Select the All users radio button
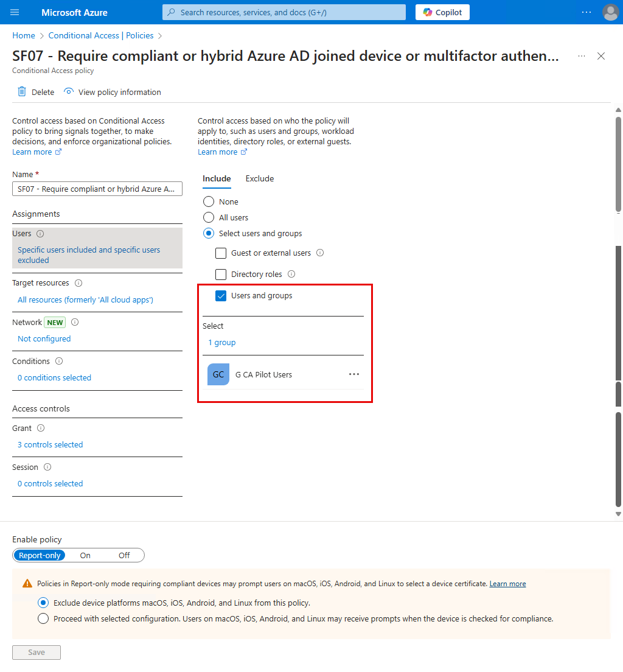The image size is (623, 672). (209, 217)
